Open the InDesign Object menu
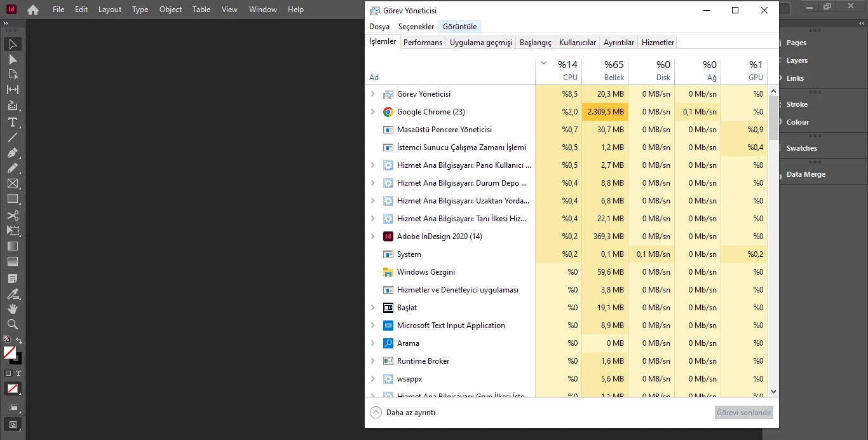 pos(170,10)
